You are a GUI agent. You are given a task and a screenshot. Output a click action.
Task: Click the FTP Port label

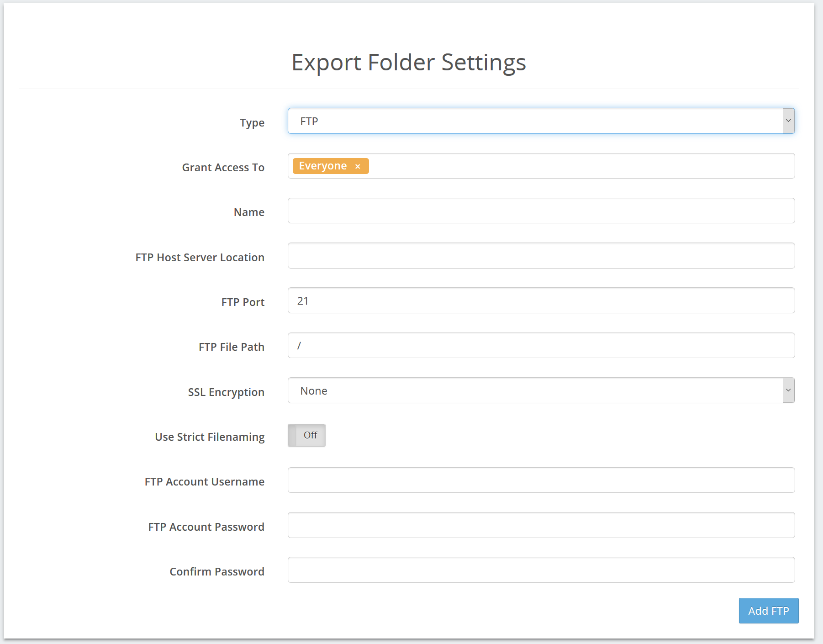[243, 302]
